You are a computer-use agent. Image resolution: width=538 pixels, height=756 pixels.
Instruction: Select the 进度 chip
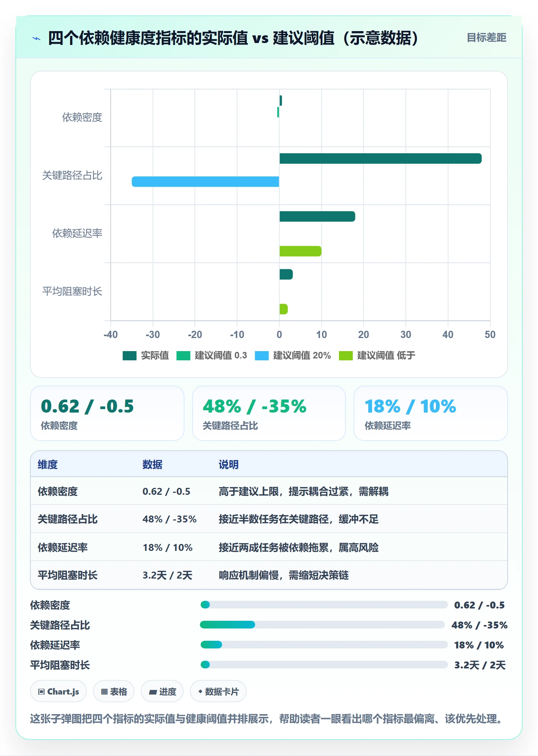point(162,691)
